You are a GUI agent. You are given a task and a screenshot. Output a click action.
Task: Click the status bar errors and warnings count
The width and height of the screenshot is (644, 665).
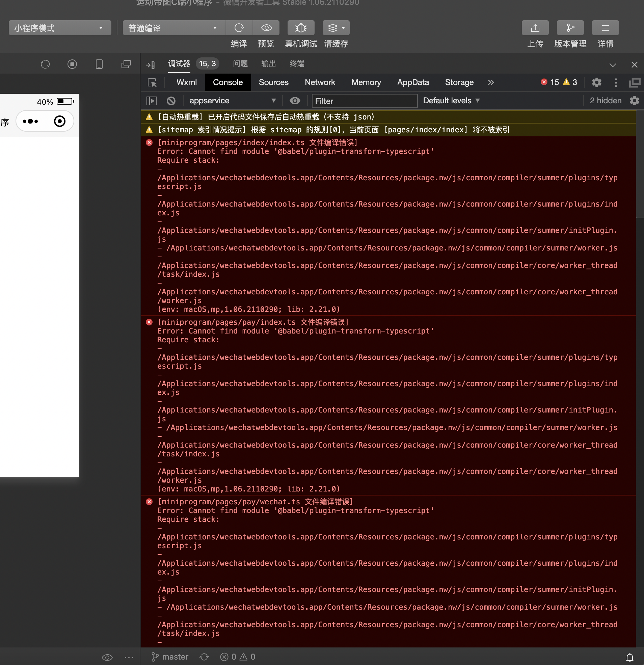pyautogui.click(x=238, y=657)
